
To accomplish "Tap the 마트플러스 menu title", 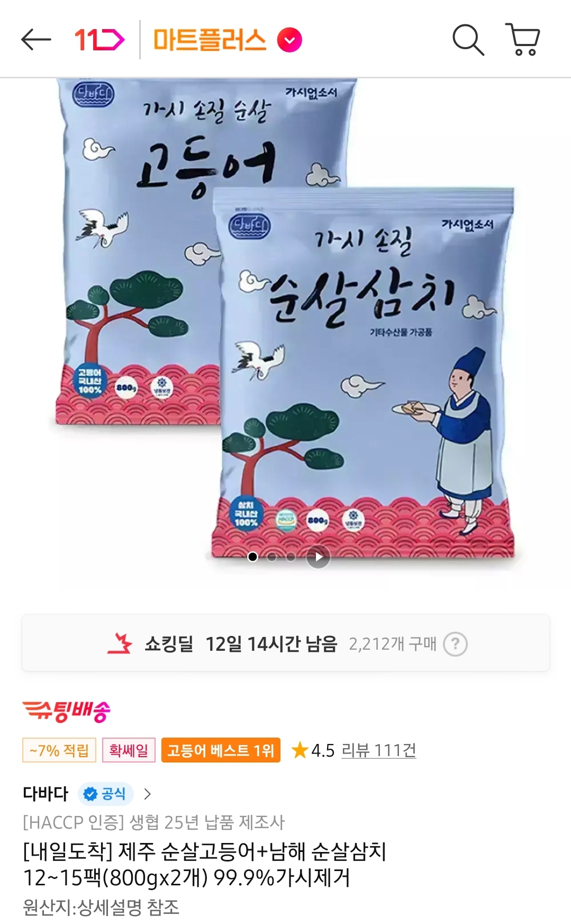I will click(x=210, y=40).
